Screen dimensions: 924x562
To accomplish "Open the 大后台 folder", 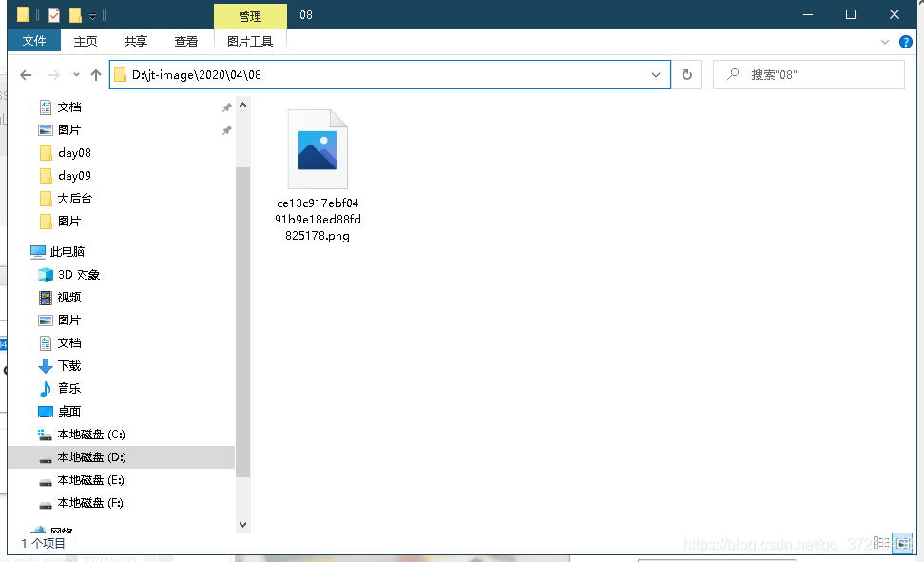I will tap(75, 199).
